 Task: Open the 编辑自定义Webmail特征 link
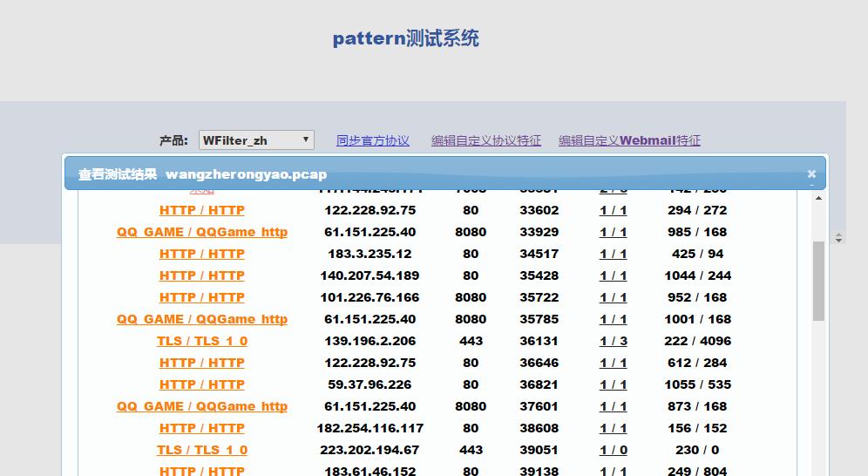click(x=629, y=140)
